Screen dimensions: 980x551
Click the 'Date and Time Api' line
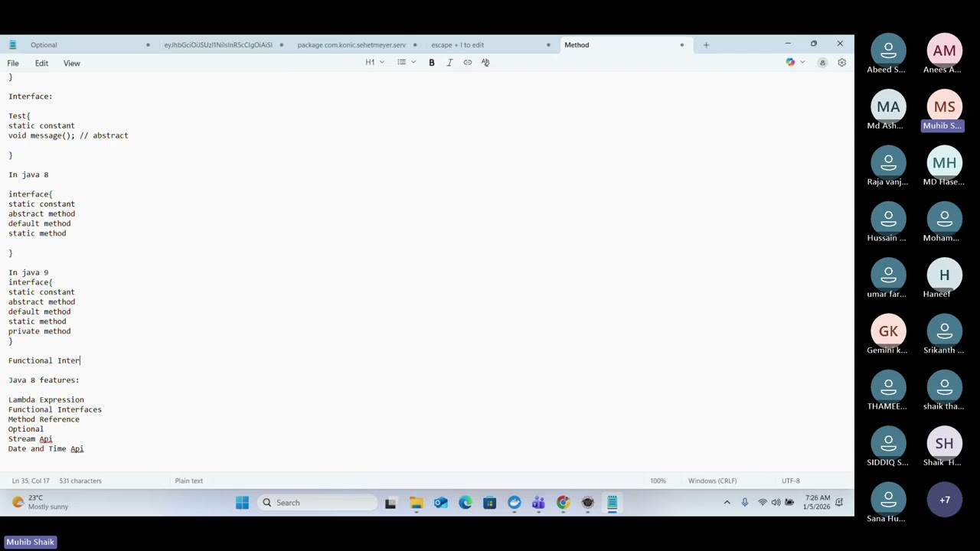(x=46, y=449)
